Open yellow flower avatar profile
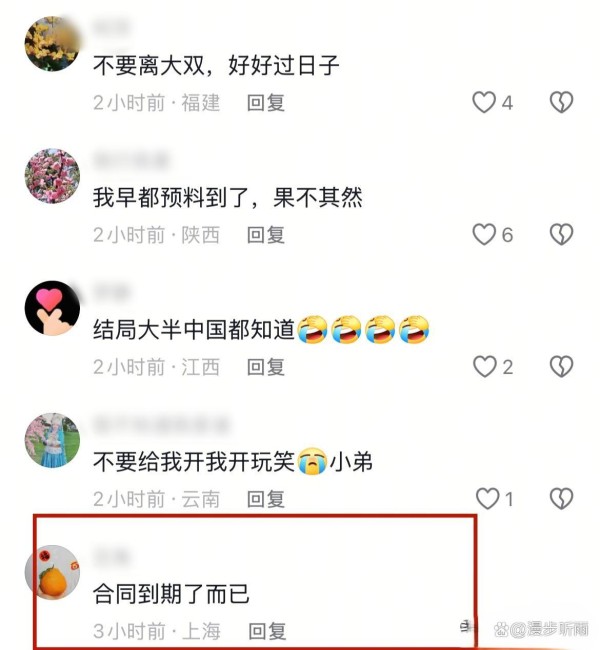 click(x=52, y=44)
